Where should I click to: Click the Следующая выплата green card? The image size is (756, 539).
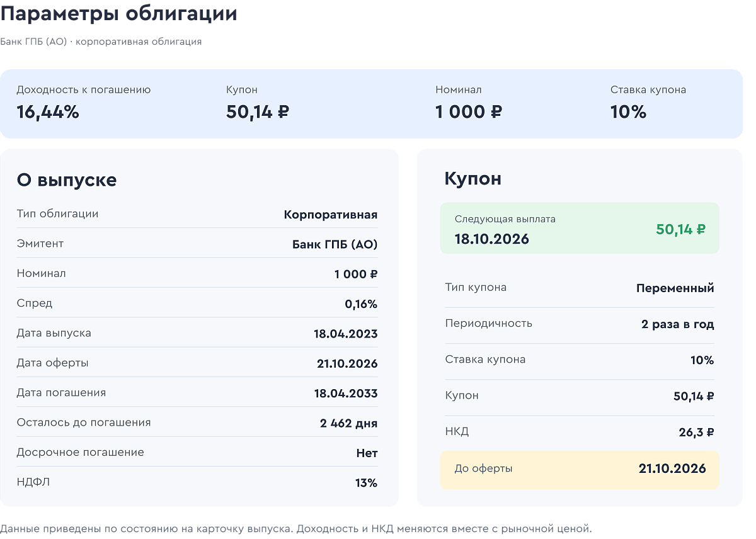tap(580, 228)
